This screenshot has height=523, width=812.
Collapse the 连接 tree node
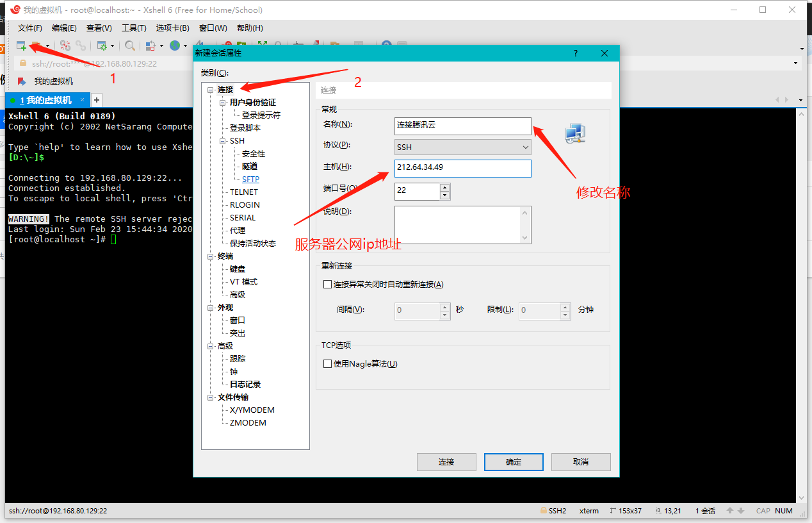click(211, 90)
